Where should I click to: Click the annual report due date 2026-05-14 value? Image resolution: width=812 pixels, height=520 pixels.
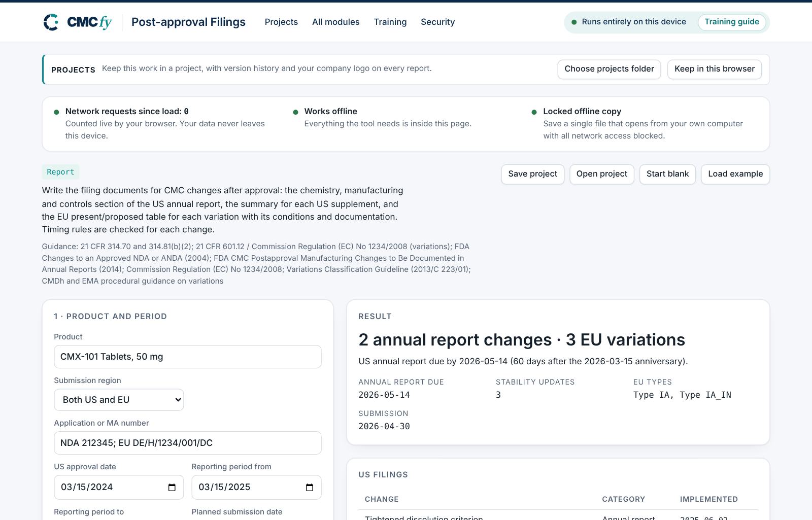pyautogui.click(x=384, y=395)
